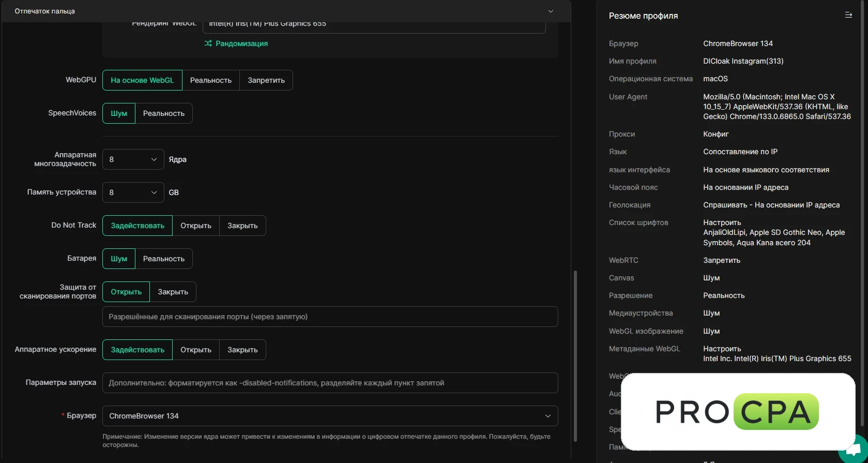
Task: Click the PRO CPA logo banner
Action: click(738, 412)
